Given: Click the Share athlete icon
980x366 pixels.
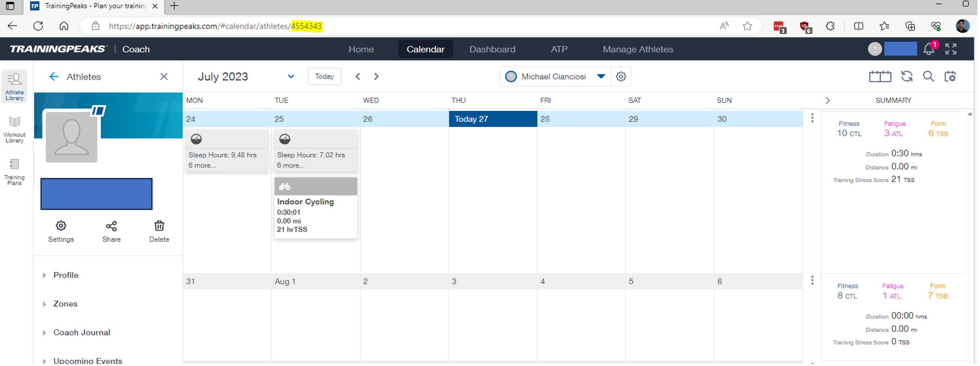Looking at the screenshot, I should (111, 231).
